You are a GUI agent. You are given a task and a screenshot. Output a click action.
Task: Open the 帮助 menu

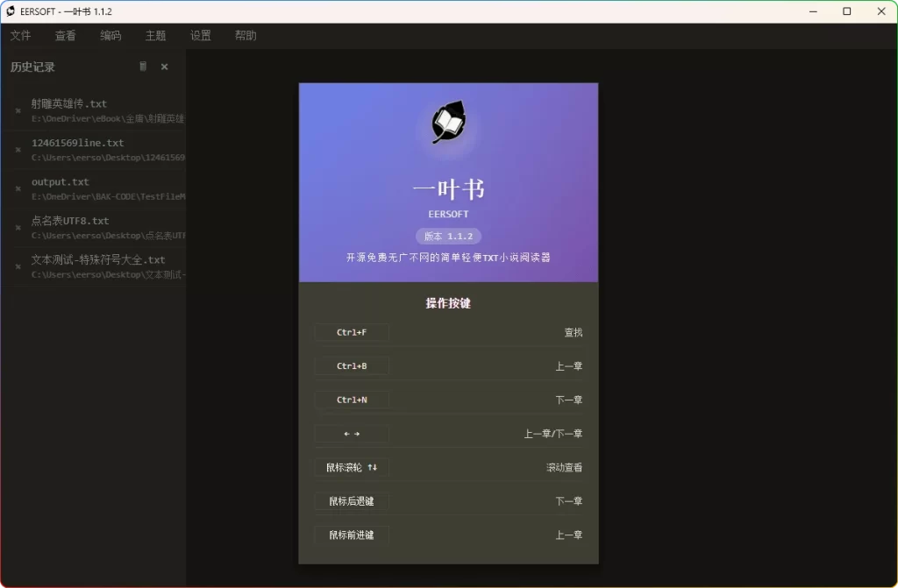point(245,36)
